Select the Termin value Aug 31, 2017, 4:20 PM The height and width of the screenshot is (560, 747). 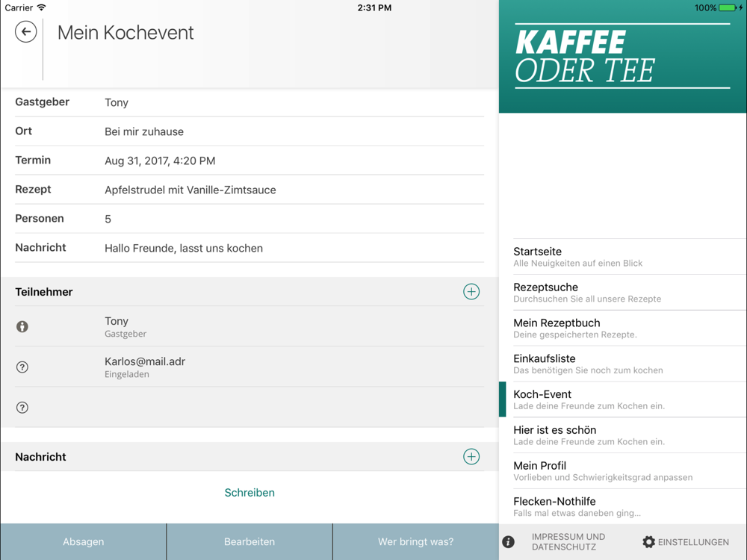[160, 161]
